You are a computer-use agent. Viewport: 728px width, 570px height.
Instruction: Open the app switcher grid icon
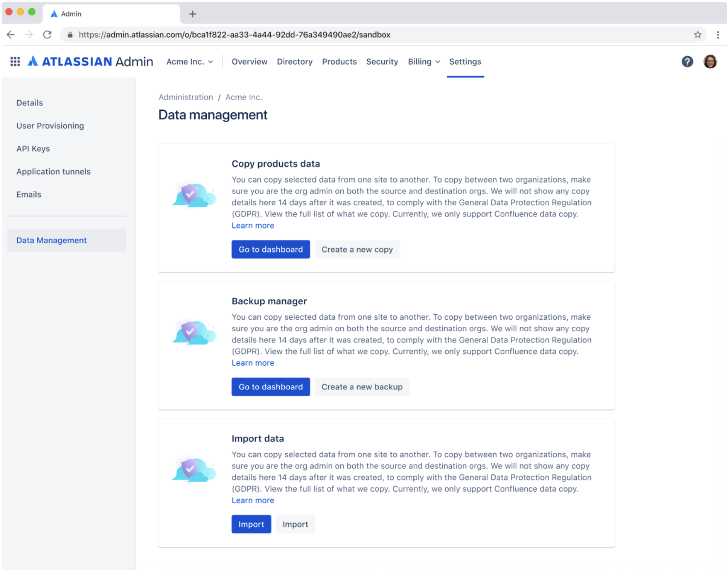(x=15, y=61)
